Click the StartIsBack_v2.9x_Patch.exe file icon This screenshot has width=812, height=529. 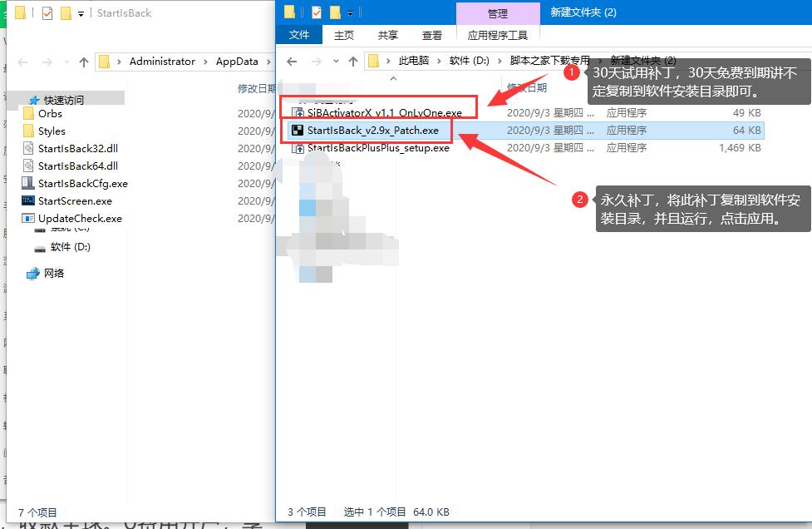[x=298, y=130]
